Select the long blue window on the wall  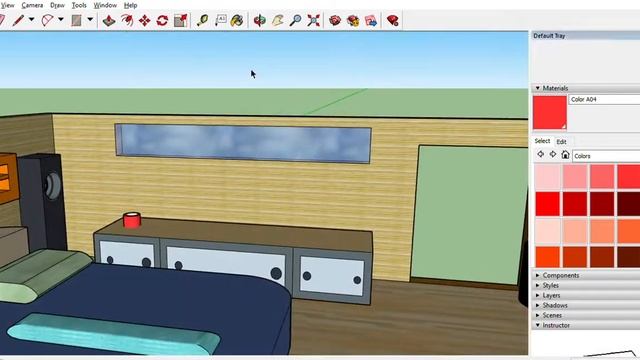(243, 143)
